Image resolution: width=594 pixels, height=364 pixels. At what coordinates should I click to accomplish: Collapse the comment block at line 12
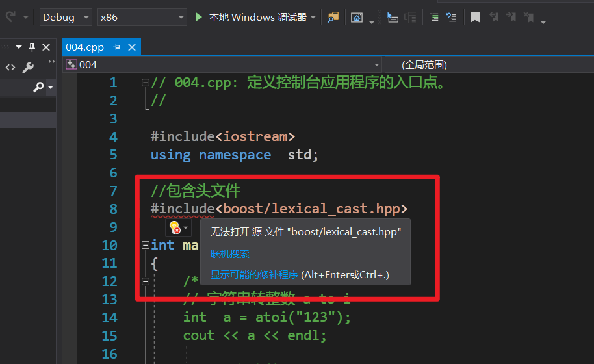click(145, 281)
